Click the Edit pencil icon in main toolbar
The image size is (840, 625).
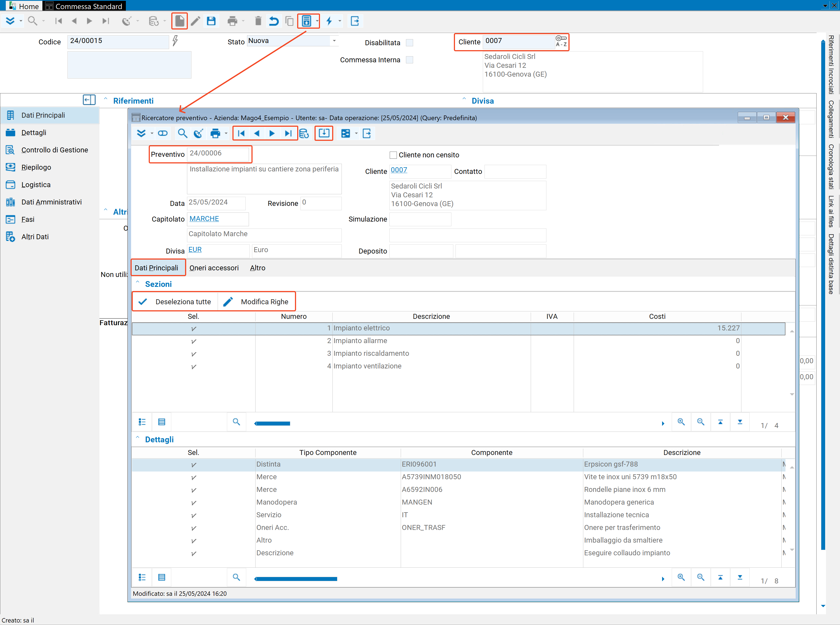pyautogui.click(x=196, y=21)
